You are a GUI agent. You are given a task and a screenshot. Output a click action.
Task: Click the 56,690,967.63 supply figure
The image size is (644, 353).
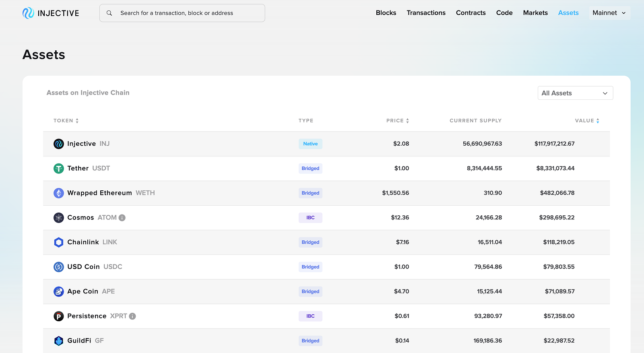pos(482,144)
